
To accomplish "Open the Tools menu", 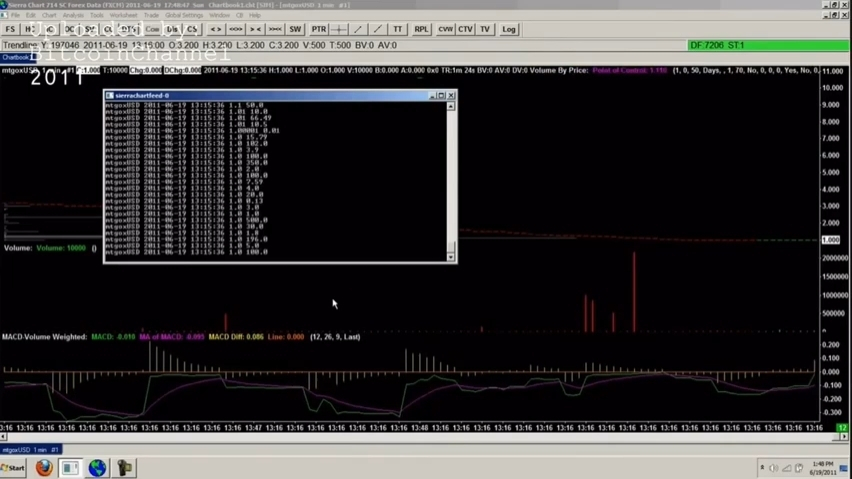I will [x=97, y=15].
